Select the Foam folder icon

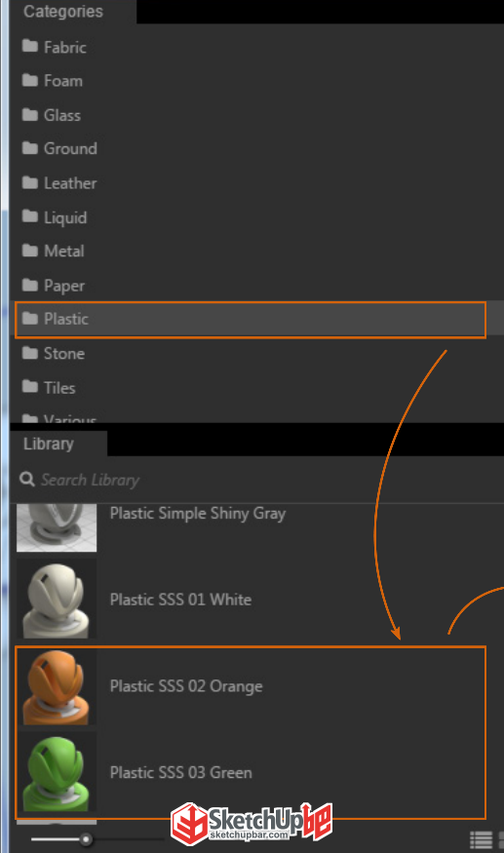tap(30, 81)
